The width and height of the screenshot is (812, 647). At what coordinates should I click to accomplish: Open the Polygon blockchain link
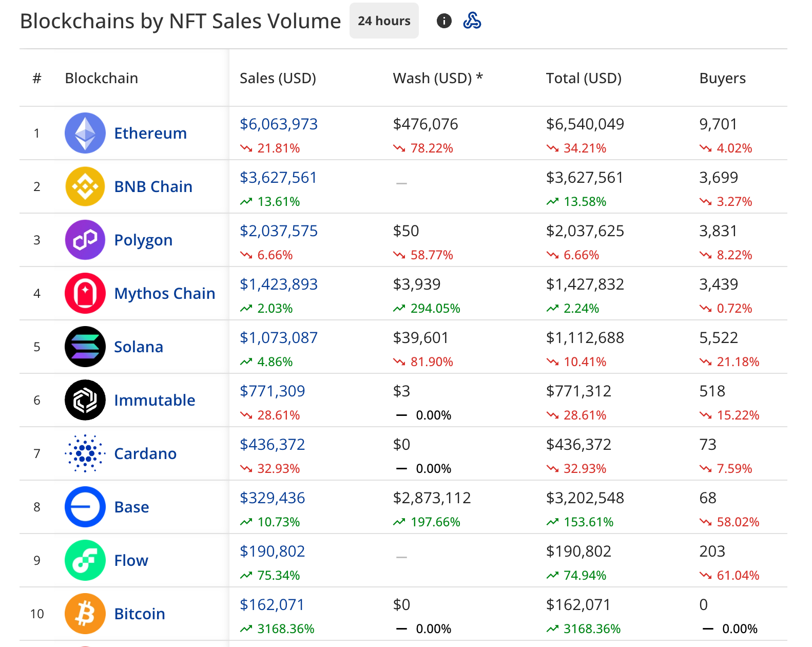pyautogui.click(x=143, y=240)
